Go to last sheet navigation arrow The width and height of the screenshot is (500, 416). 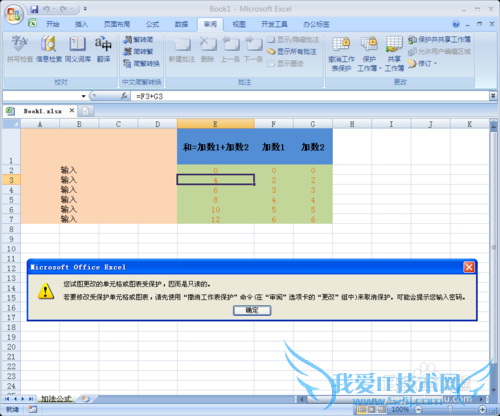(x=31, y=399)
